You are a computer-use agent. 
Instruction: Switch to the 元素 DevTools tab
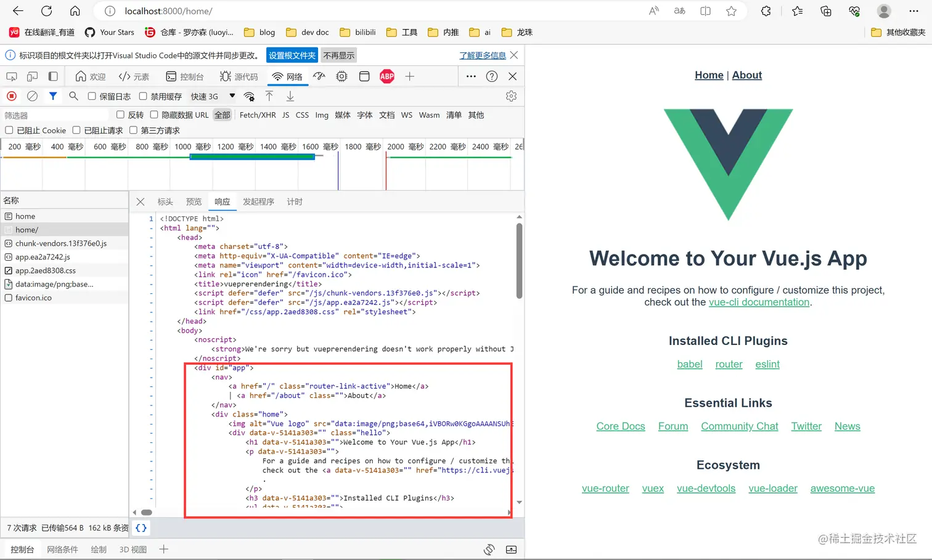[134, 76]
